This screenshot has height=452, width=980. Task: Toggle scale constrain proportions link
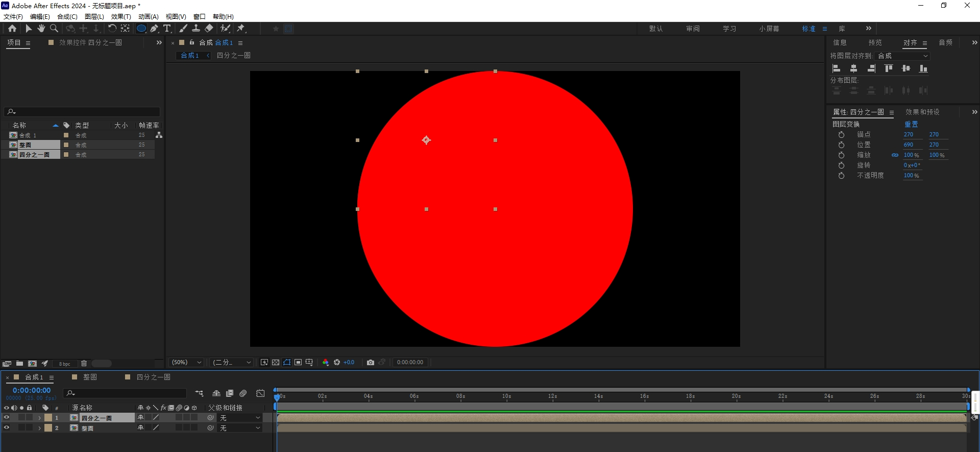click(x=895, y=155)
